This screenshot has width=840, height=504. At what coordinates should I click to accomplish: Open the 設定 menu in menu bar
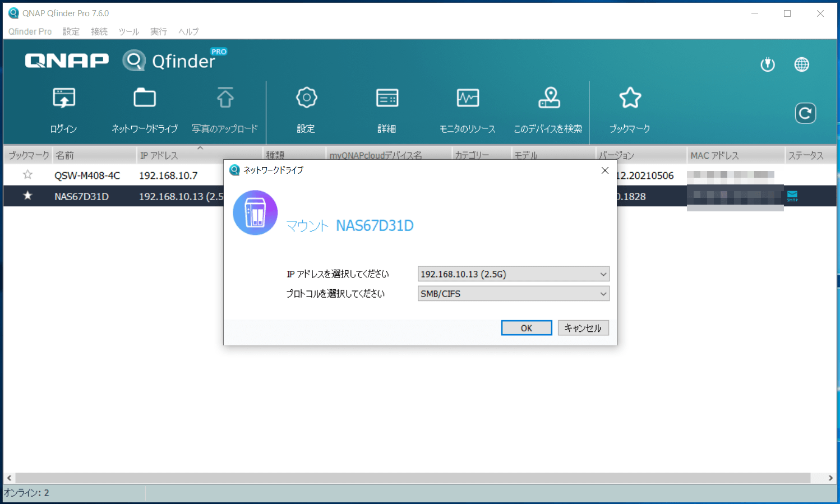click(71, 31)
